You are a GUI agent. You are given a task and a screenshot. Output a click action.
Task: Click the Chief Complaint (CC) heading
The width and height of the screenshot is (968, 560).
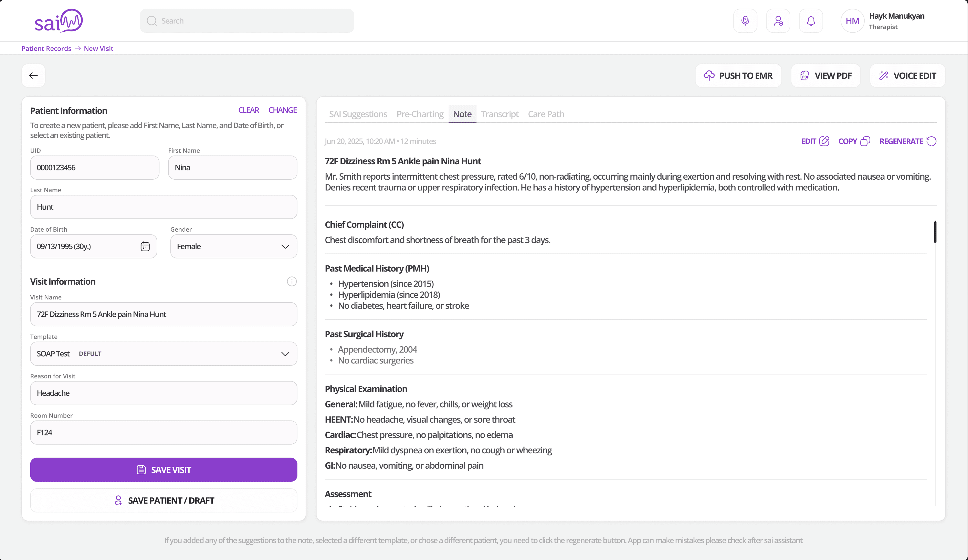364,225
